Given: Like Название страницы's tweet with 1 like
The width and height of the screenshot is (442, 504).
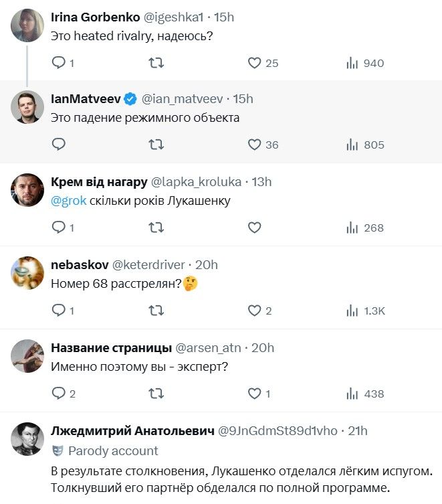Looking at the screenshot, I should (255, 394).
